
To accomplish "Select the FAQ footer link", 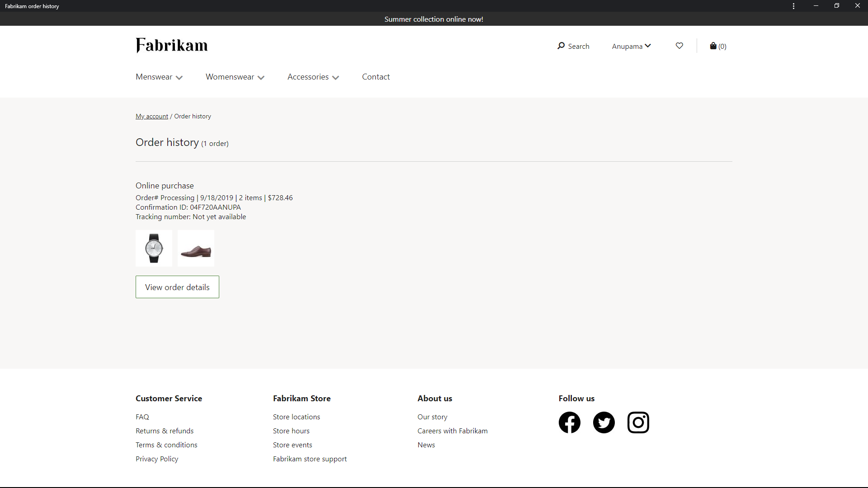I will (x=142, y=417).
